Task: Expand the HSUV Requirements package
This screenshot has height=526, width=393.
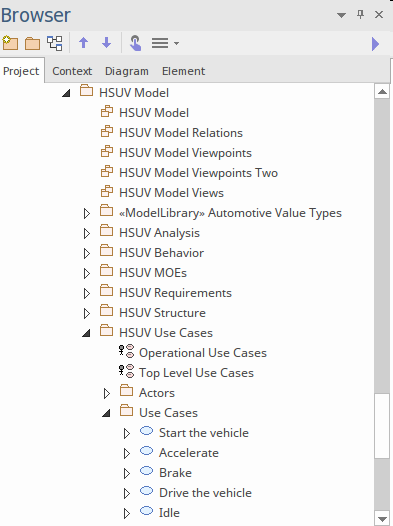Action: point(87,293)
